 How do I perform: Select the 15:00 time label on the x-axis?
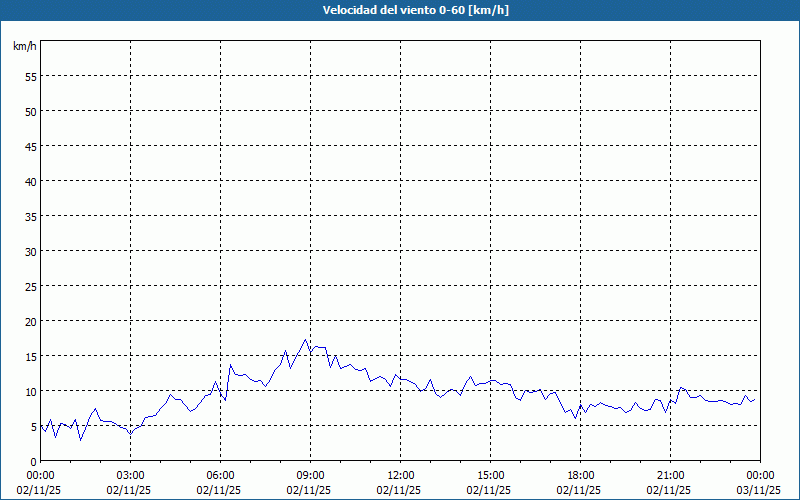[491, 475]
